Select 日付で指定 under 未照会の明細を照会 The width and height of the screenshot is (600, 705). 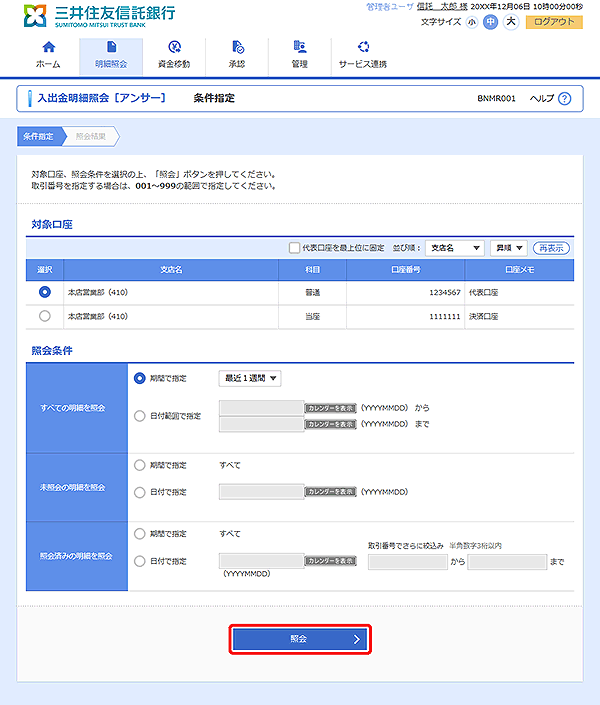pos(139,492)
